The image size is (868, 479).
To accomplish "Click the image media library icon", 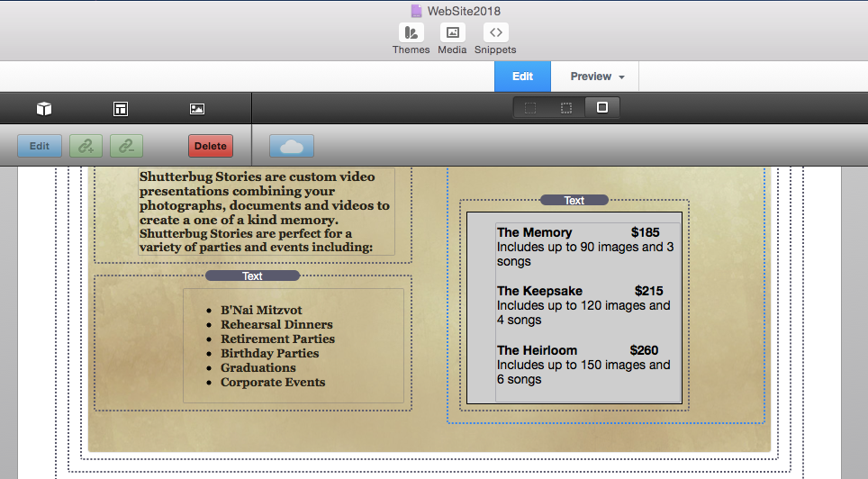I will coord(197,109).
